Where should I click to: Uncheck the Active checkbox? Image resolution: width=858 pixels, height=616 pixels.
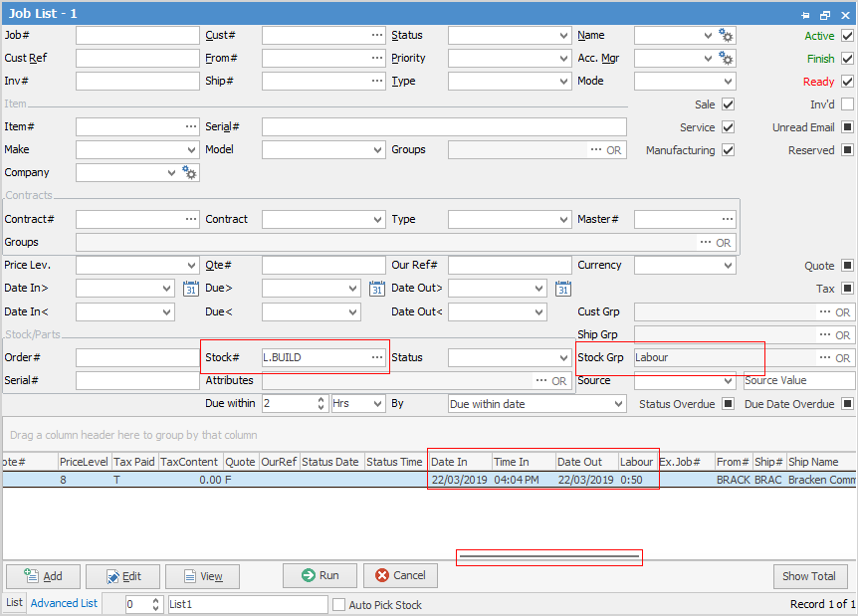[847, 36]
